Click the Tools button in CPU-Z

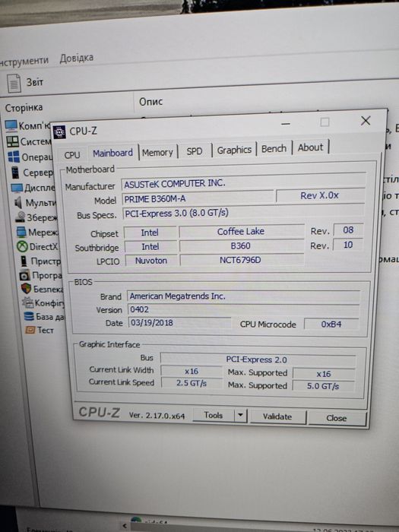[214, 415]
